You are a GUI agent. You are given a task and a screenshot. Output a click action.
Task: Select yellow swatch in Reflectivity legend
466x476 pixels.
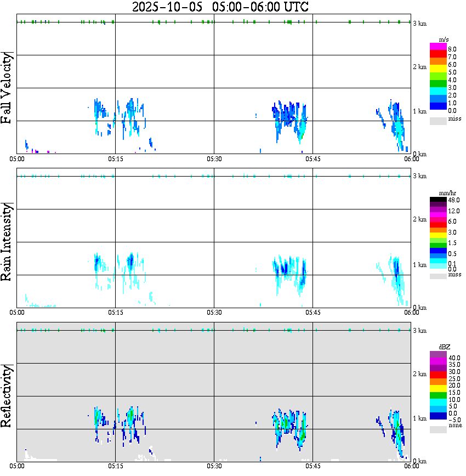point(438,389)
